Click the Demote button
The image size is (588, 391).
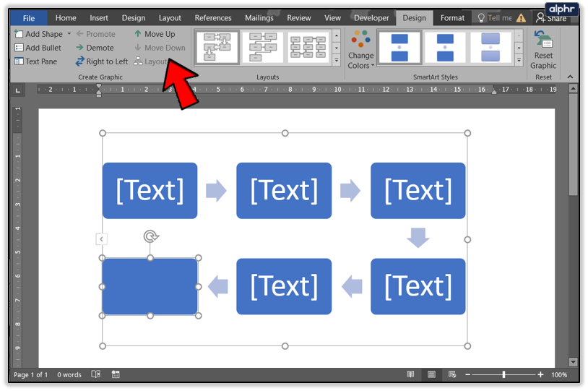point(95,48)
